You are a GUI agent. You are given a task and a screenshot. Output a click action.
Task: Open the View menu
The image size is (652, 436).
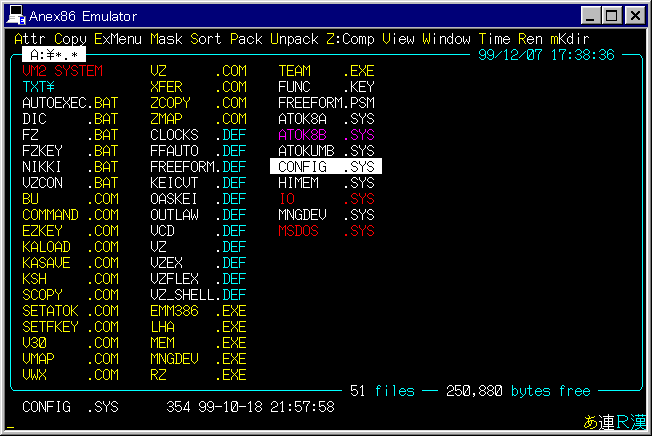[x=398, y=39]
